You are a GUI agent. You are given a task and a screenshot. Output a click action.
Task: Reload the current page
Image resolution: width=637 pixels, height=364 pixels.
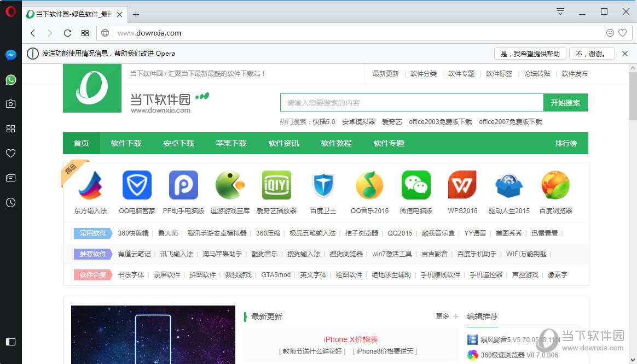coord(67,33)
